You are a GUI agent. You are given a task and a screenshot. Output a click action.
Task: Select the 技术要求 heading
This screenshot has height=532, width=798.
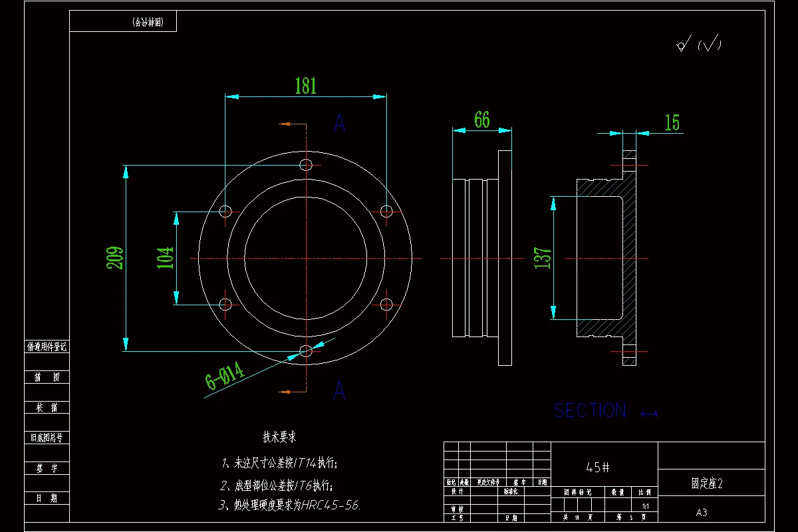[279, 437]
